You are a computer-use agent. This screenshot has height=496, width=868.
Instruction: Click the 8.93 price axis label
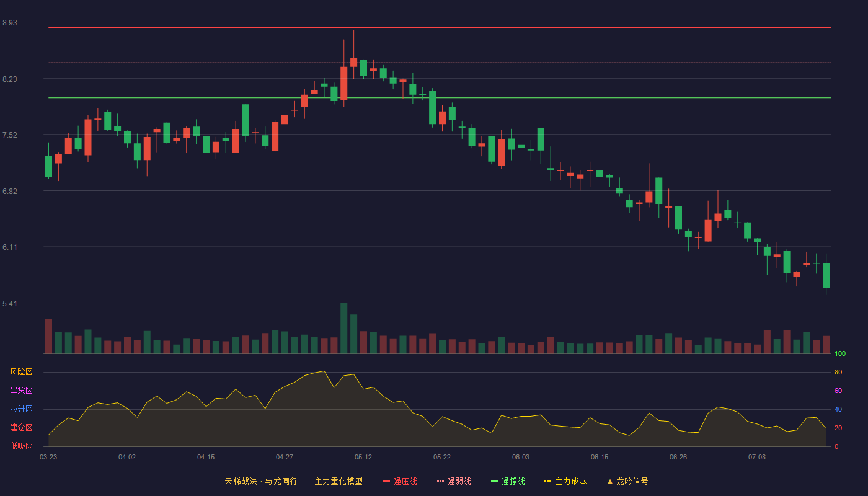(10, 23)
